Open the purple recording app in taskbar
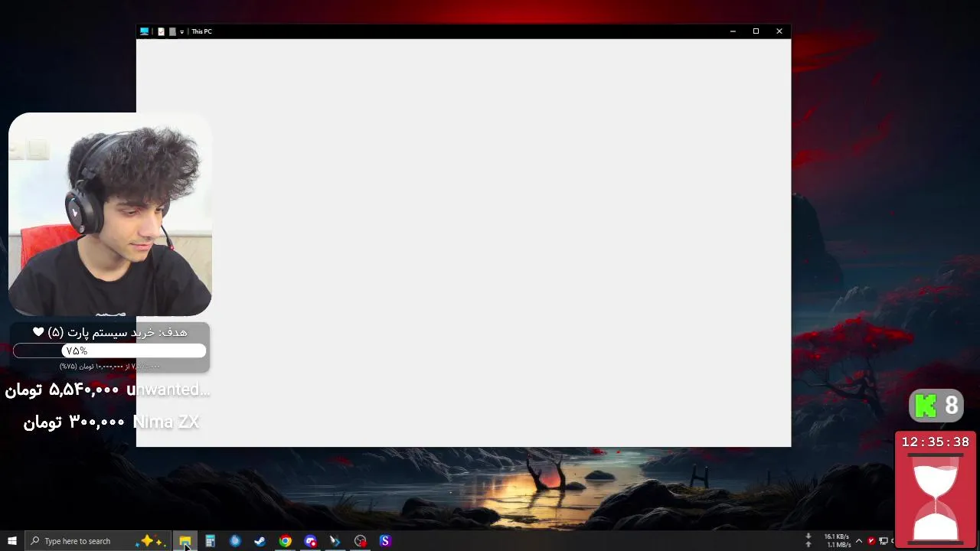The height and width of the screenshot is (551, 980). point(310,541)
